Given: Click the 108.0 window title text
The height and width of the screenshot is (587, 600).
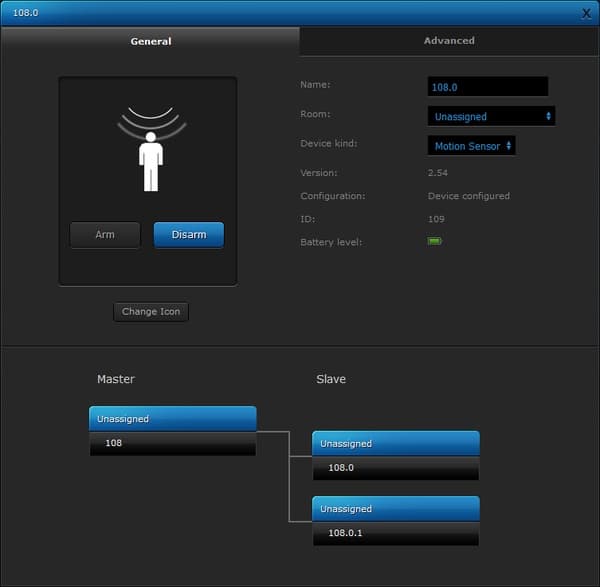Looking at the screenshot, I should [x=26, y=13].
